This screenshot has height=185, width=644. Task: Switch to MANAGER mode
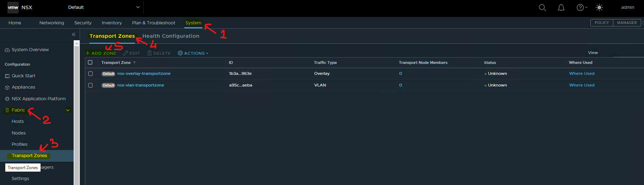[x=627, y=23]
